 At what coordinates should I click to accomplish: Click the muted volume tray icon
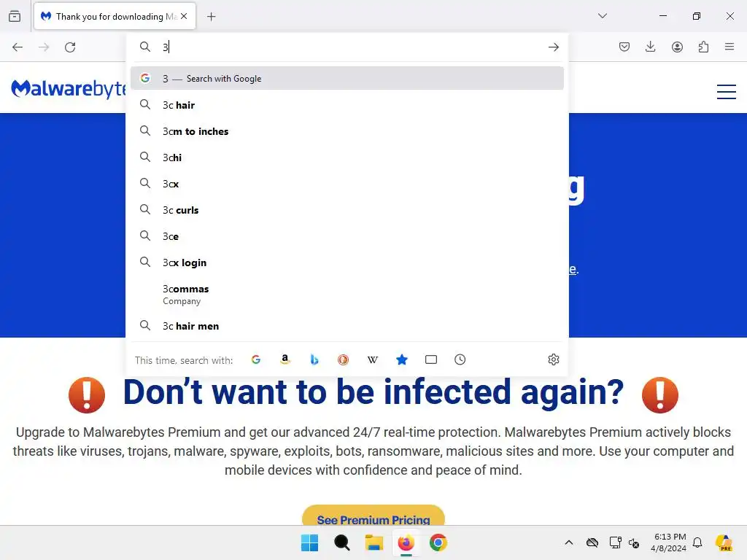(x=634, y=542)
